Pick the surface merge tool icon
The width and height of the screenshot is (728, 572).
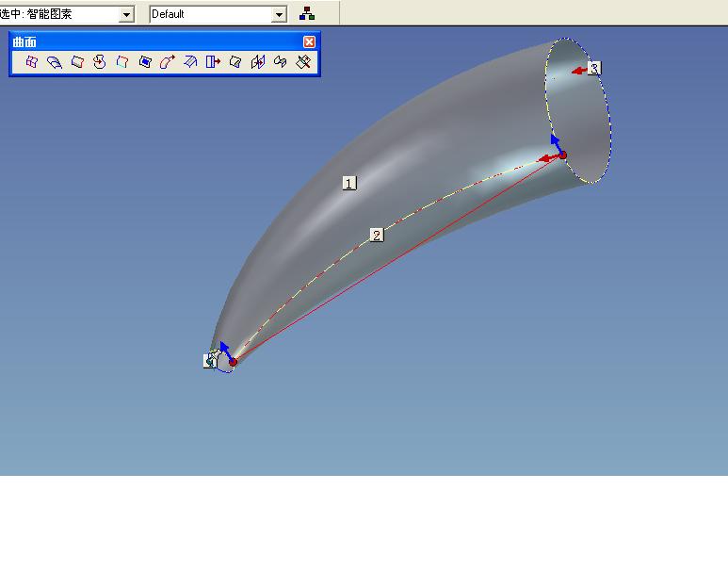tap(281, 62)
